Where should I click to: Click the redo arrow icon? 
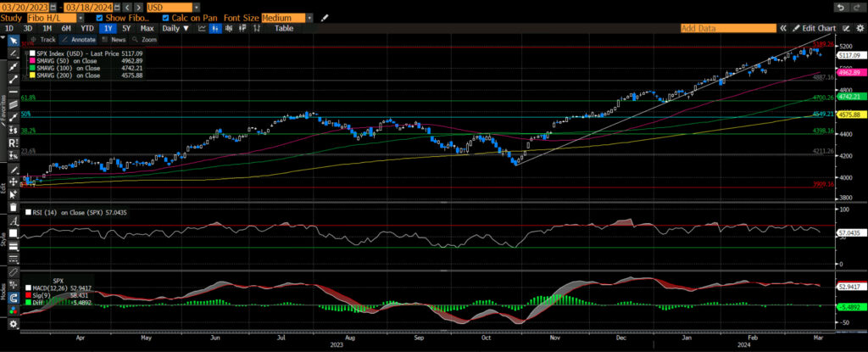click(x=856, y=7)
